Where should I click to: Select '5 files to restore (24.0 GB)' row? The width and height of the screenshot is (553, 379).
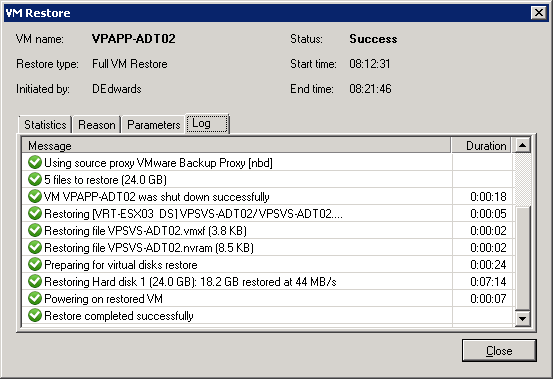[x=267, y=179]
